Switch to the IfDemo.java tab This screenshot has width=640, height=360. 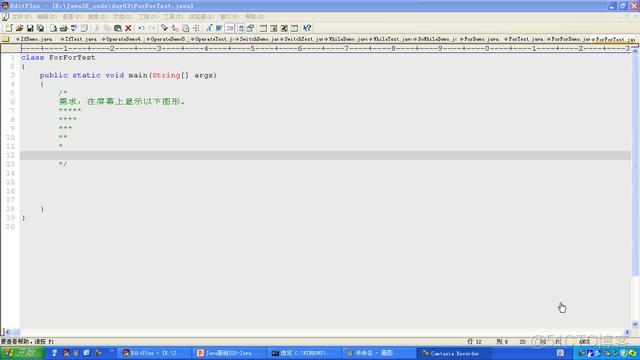34,39
